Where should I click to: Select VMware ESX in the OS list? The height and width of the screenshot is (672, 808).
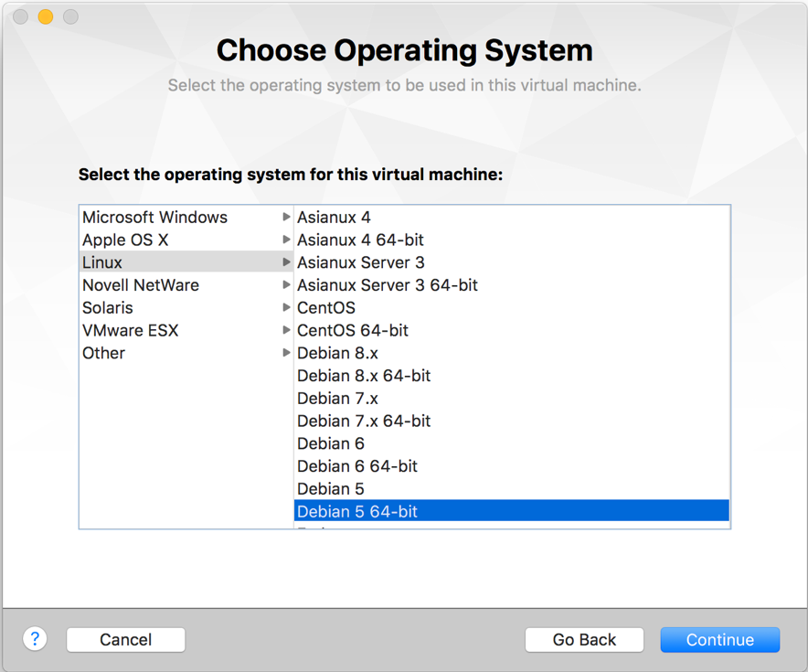tap(186, 330)
